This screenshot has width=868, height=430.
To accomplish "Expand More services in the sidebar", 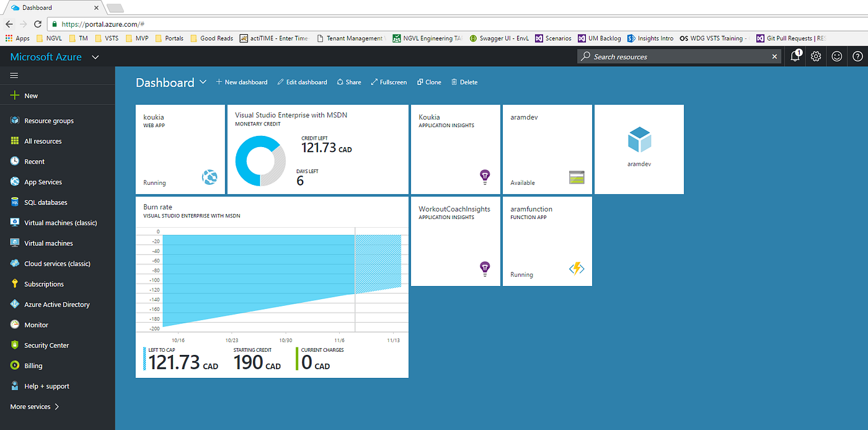I will pos(33,406).
